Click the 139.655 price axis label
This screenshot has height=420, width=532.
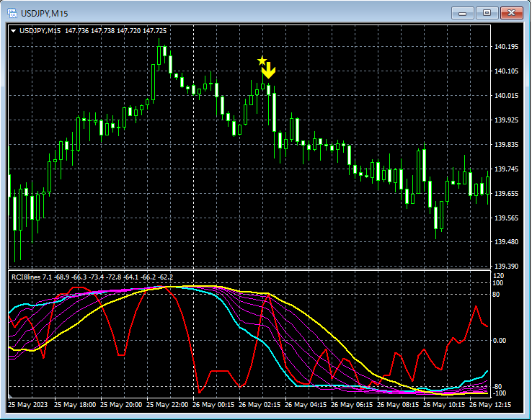coord(507,194)
